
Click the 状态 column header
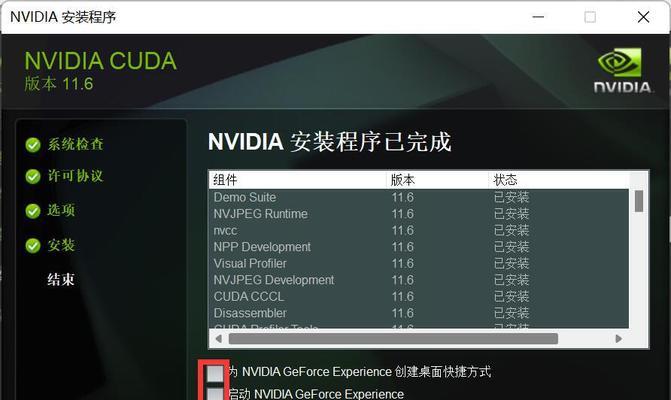pos(559,180)
